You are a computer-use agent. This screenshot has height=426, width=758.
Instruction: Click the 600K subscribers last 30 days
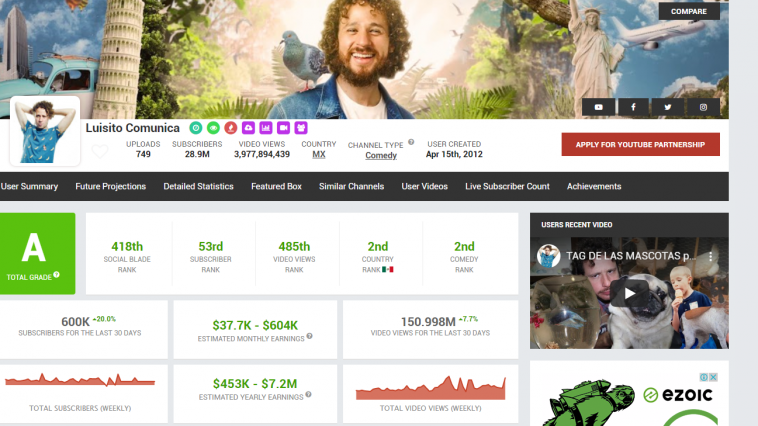[x=75, y=322]
